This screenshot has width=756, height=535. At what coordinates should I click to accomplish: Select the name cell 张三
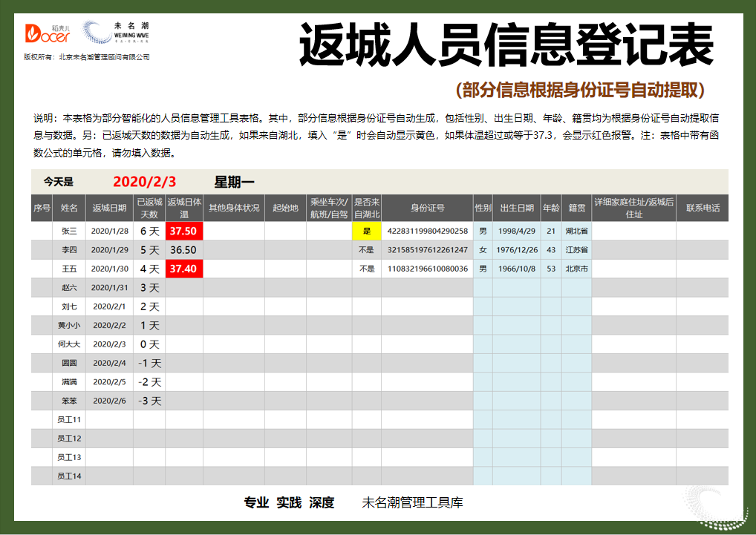tap(69, 231)
